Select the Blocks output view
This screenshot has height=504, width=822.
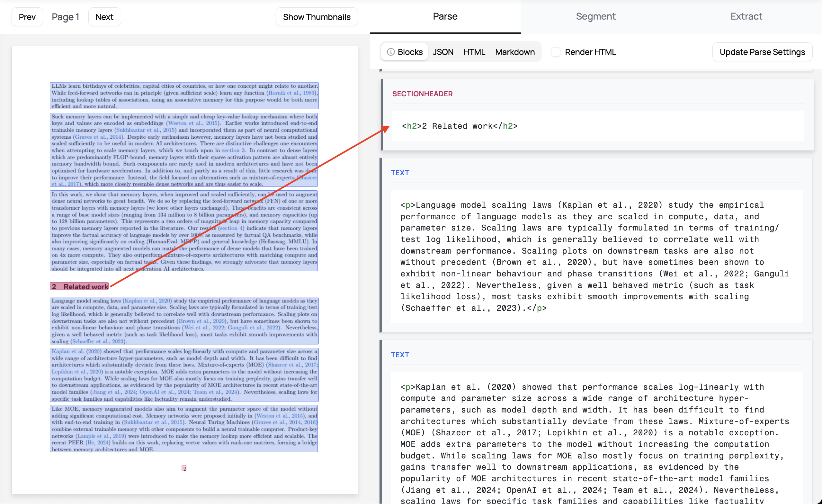pyautogui.click(x=410, y=52)
